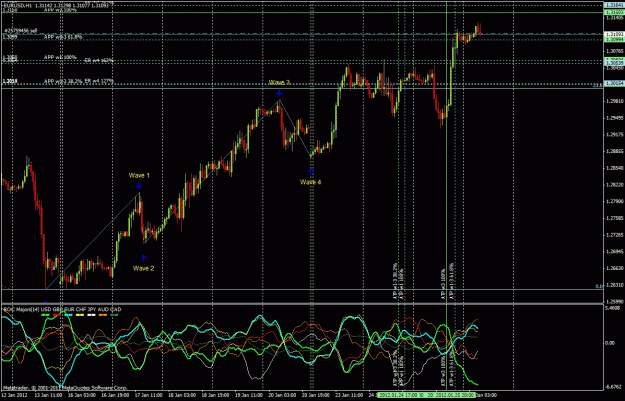Image resolution: width=625 pixels, height=401 pixels.
Task: Click the dark green CAD legend swatch
Action: click(115, 315)
